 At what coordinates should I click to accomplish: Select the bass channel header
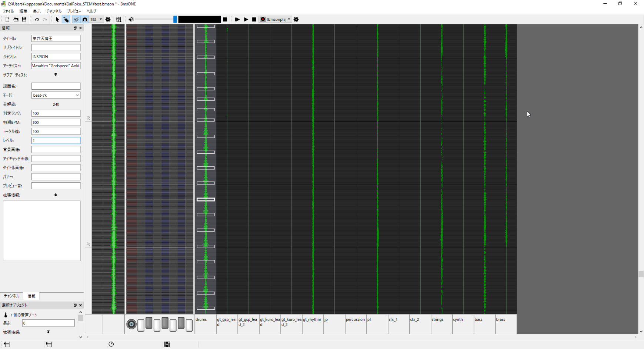coord(485,324)
